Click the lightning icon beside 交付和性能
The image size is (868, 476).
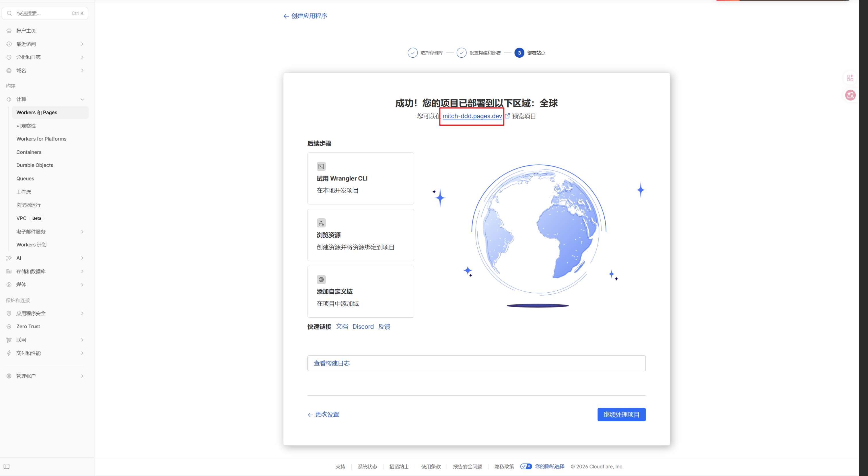(9, 353)
